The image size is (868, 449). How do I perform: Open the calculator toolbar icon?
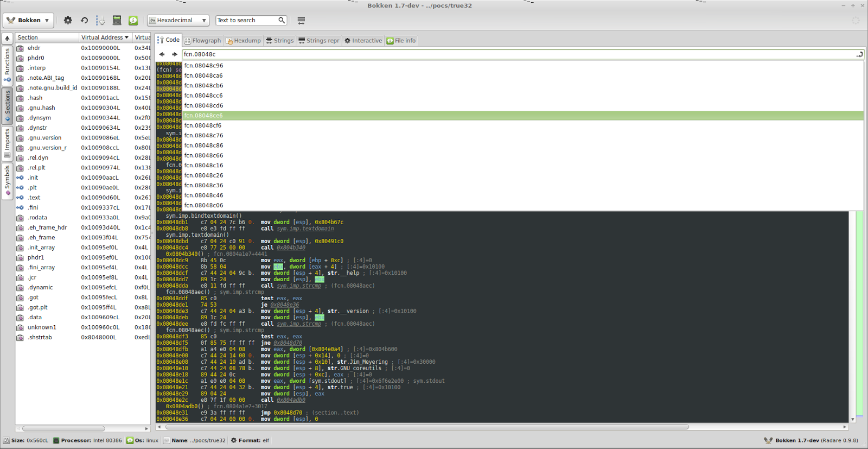(117, 20)
